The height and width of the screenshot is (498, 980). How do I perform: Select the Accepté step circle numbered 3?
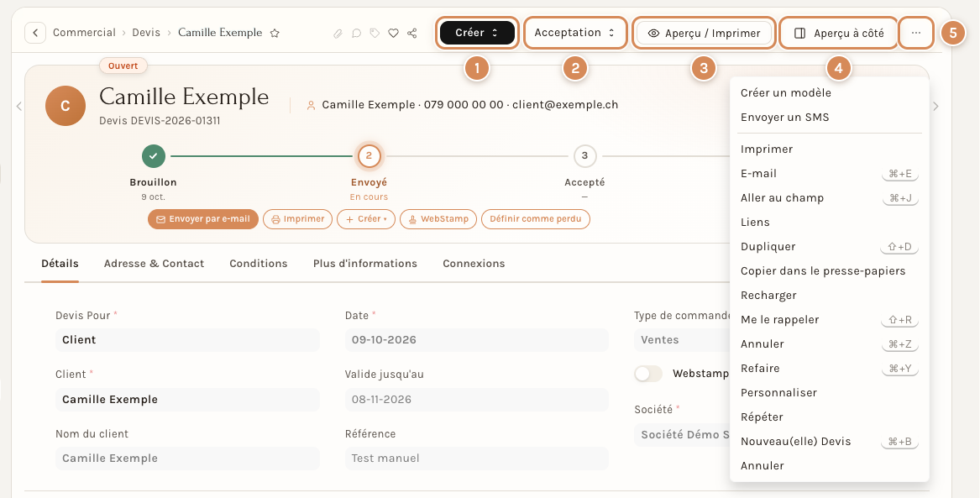tap(584, 156)
